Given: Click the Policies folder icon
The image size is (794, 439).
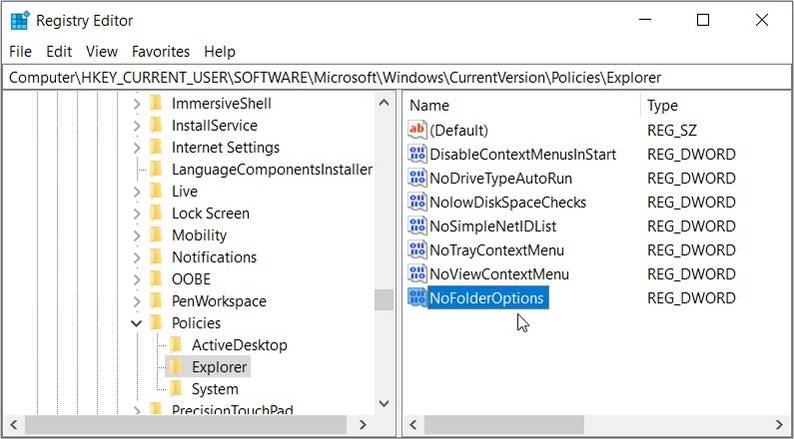Looking at the screenshot, I should [156, 323].
